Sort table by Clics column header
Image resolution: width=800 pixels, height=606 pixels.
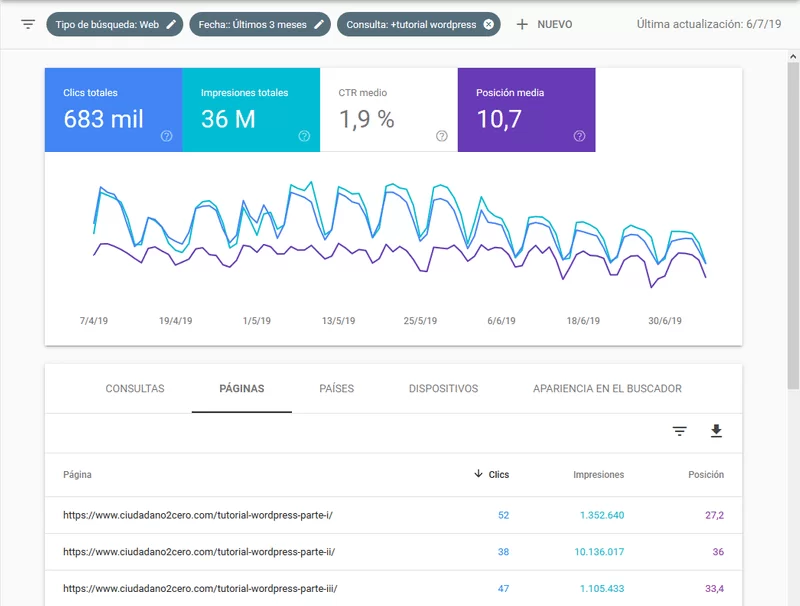point(498,474)
